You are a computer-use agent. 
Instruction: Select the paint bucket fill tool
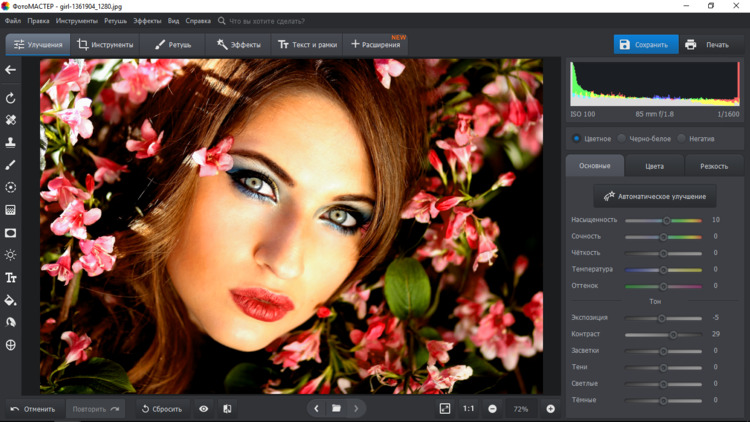coord(11,300)
